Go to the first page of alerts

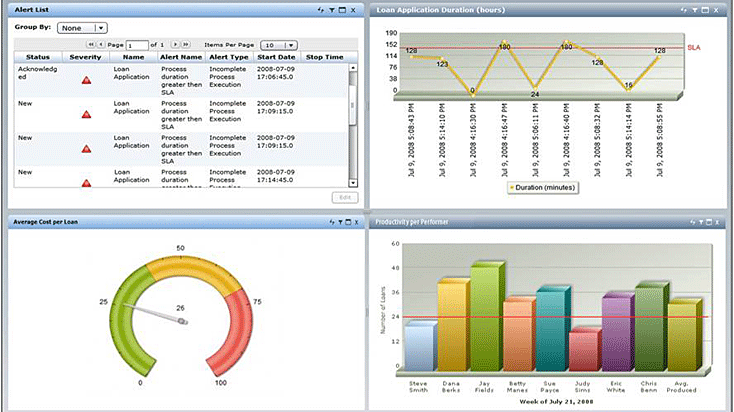(91, 45)
